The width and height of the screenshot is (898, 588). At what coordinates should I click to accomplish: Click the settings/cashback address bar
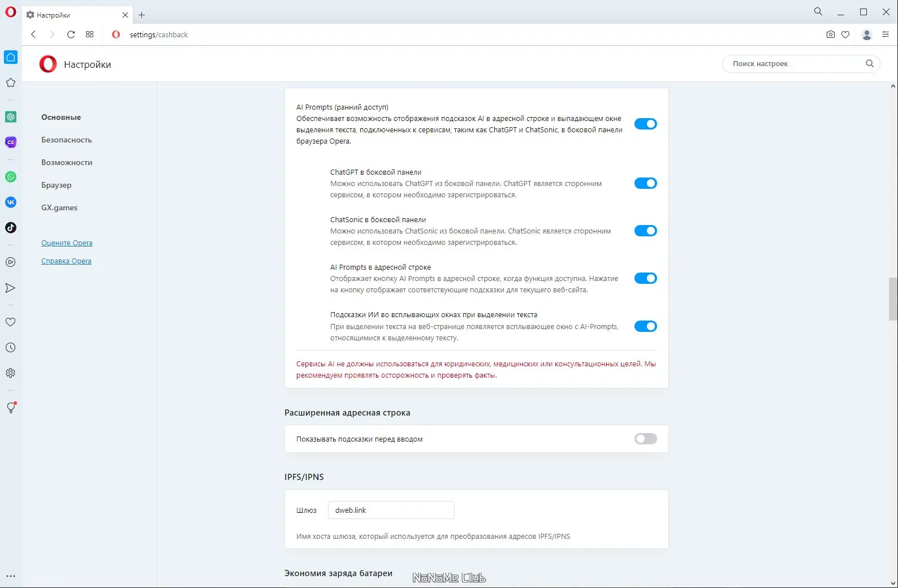(158, 34)
